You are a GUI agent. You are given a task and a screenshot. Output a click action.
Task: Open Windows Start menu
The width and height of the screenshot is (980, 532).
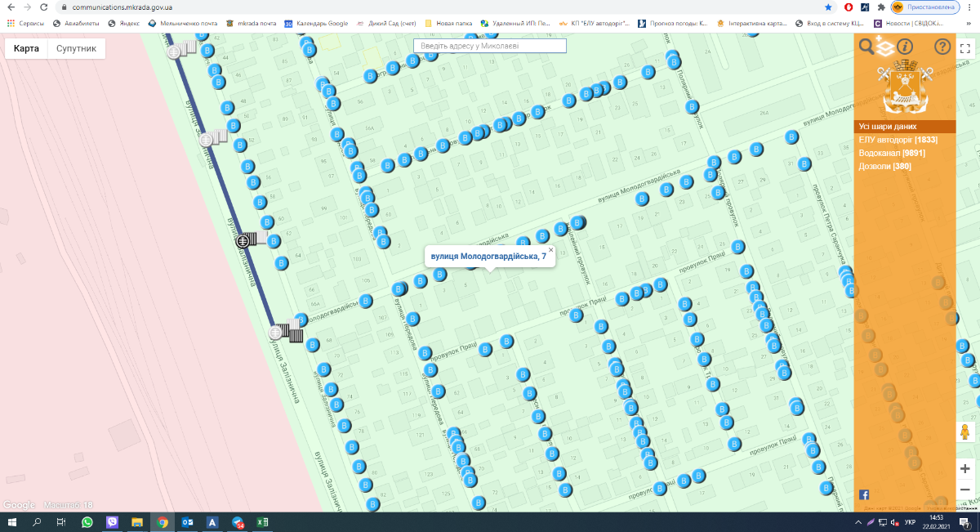click(11, 522)
